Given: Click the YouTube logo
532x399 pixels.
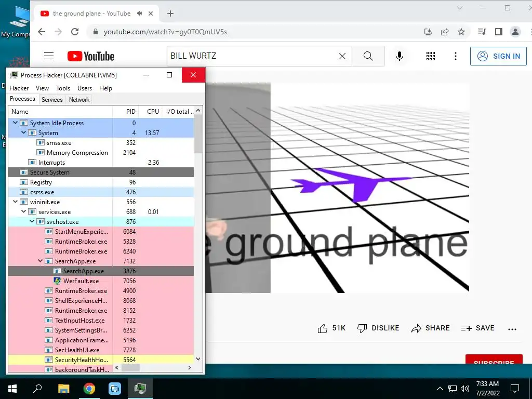Looking at the screenshot, I should [x=90, y=56].
